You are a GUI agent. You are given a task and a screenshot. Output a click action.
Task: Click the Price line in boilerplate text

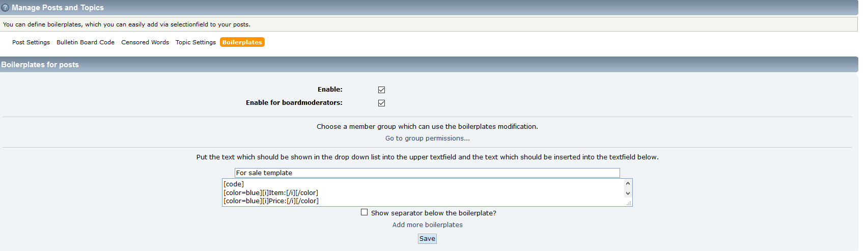tap(271, 201)
